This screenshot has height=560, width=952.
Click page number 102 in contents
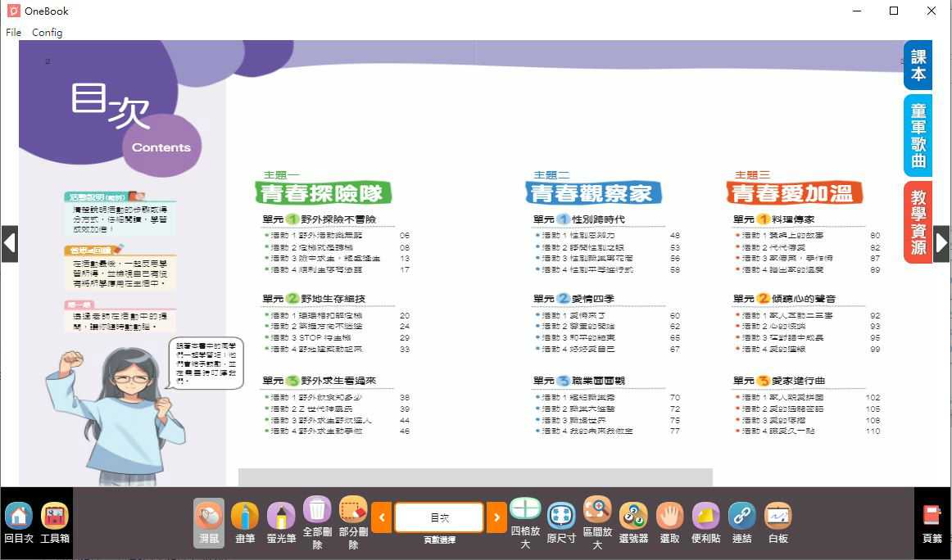pyautogui.click(x=873, y=397)
